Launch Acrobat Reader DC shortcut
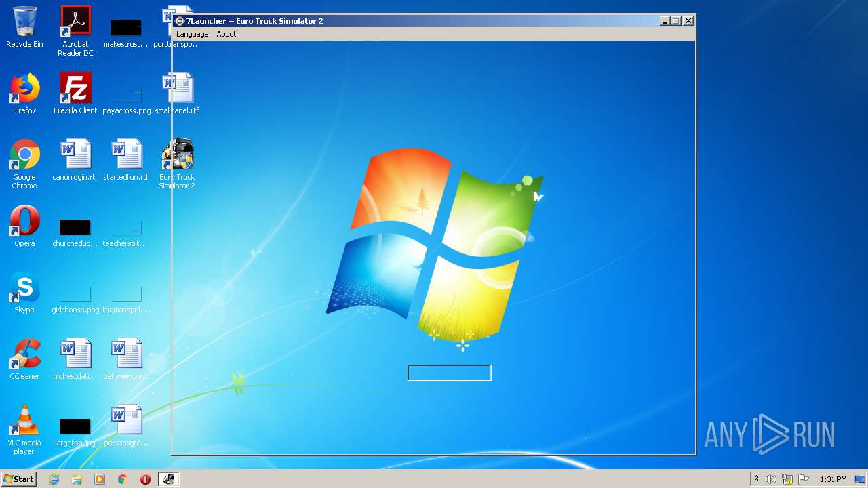Viewport: 868px width, 488px height. tap(75, 31)
